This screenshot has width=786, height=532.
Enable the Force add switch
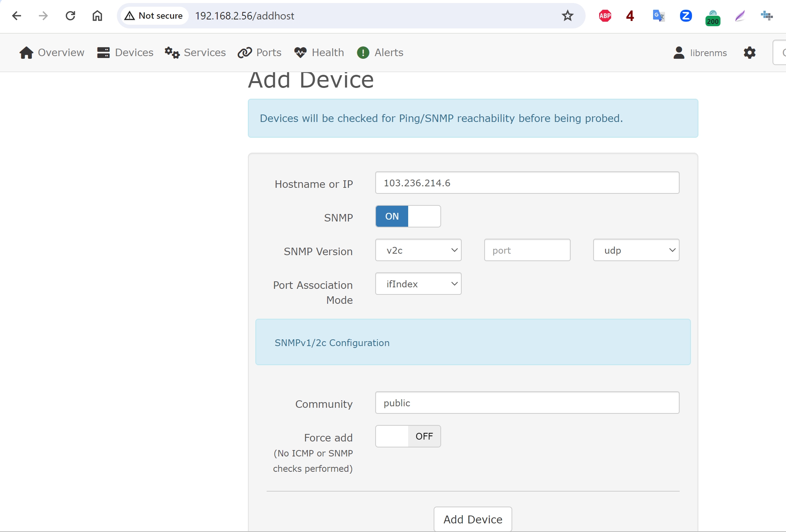click(408, 436)
